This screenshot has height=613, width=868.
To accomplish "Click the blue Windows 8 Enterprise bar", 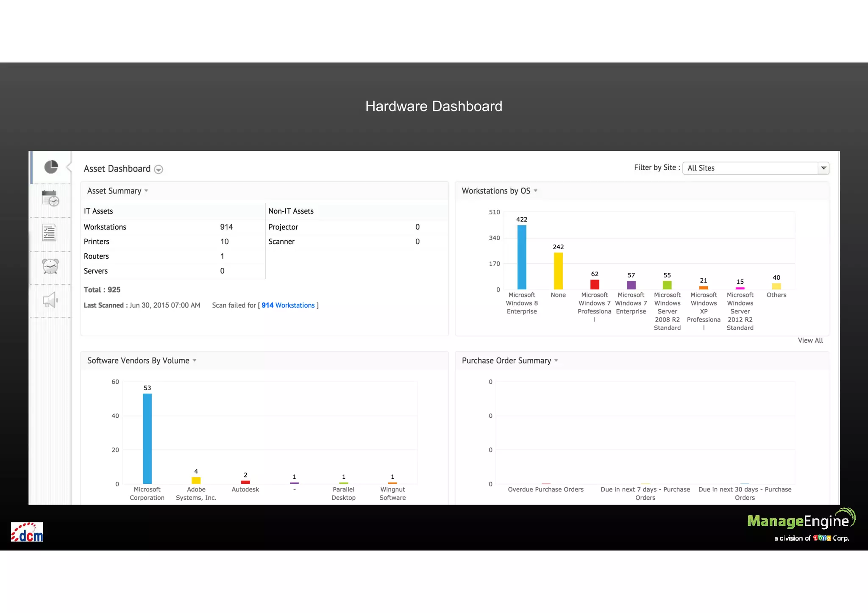I will click(x=522, y=257).
